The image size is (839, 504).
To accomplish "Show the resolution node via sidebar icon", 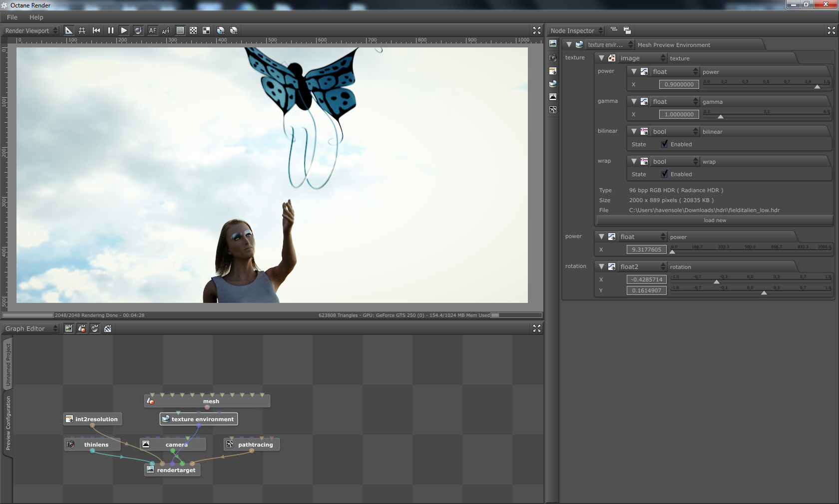I will tap(553, 71).
